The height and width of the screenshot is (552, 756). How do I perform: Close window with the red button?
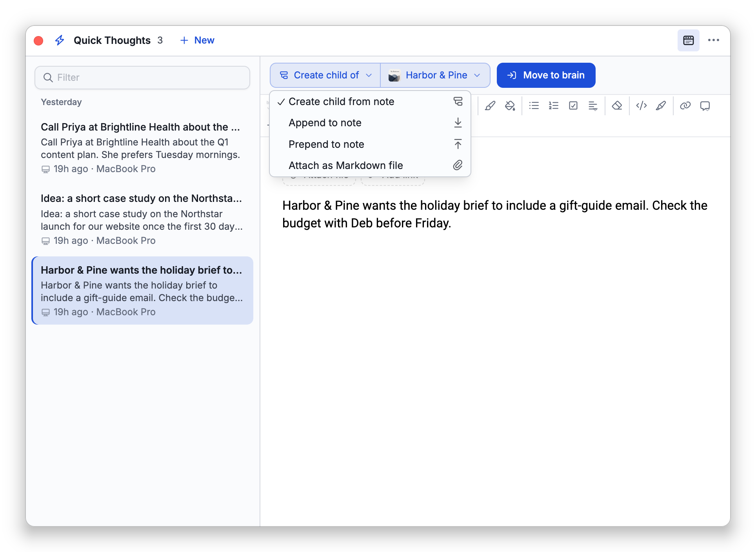pos(38,41)
